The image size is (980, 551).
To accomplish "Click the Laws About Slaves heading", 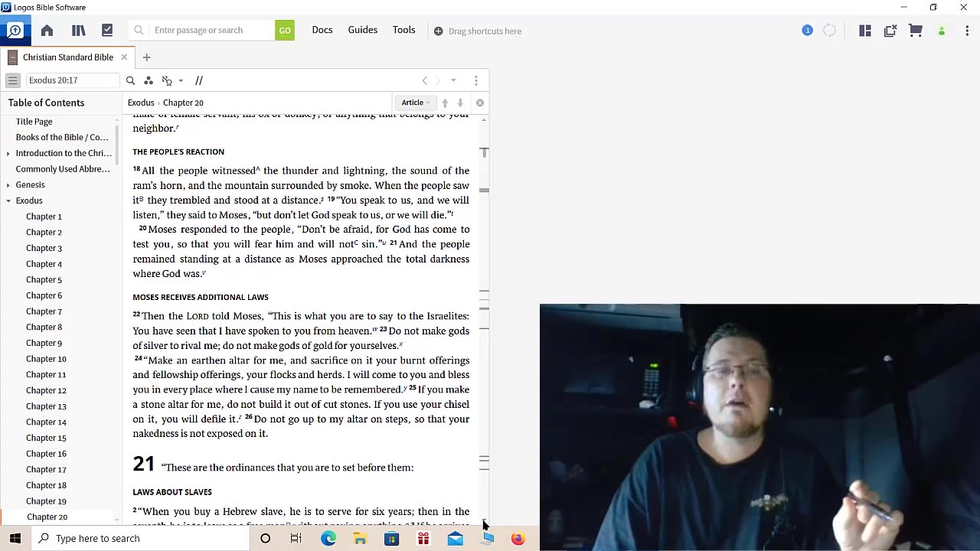I will [x=172, y=492].
